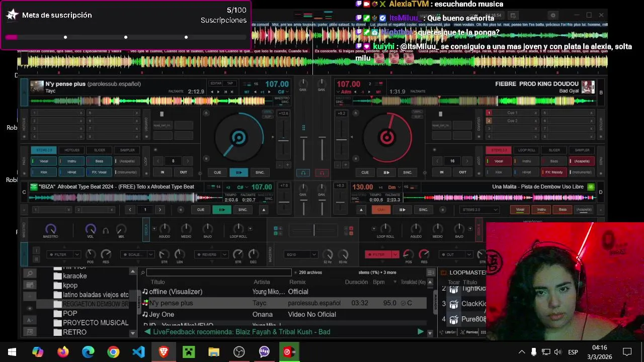Open the browser options icon near LOOPMASTERS
The image size is (644, 362).
pos(430,273)
